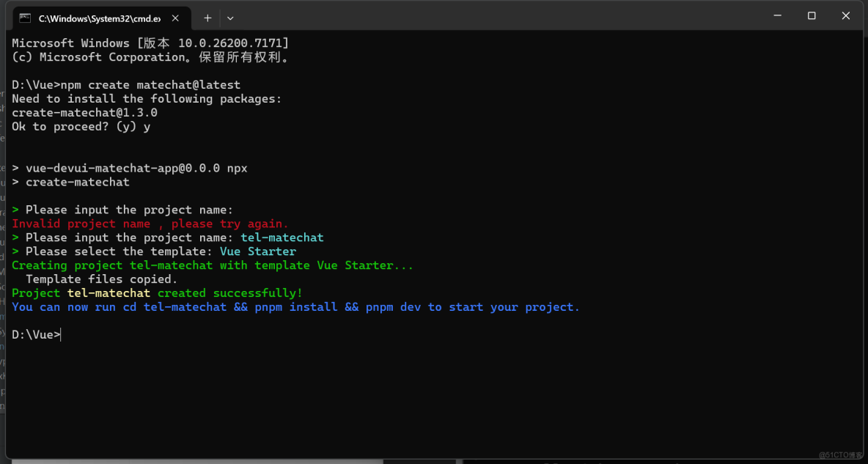Screen dimensions: 868x464
Task: Minimize the terminal window
Action: (x=777, y=15)
